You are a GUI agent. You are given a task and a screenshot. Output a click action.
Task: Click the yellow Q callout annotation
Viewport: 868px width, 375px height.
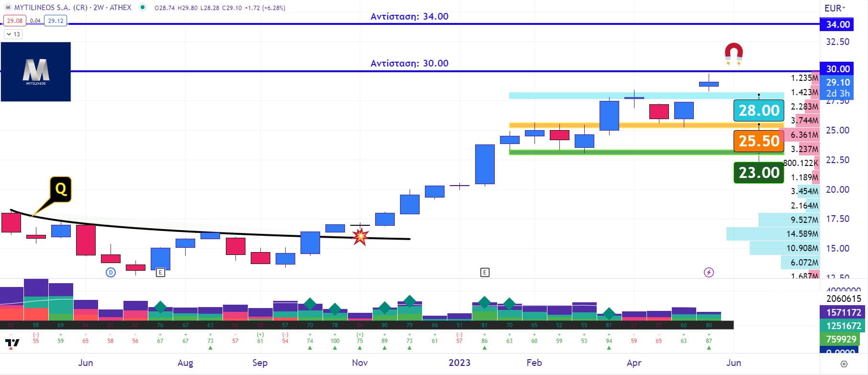click(x=61, y=189)
